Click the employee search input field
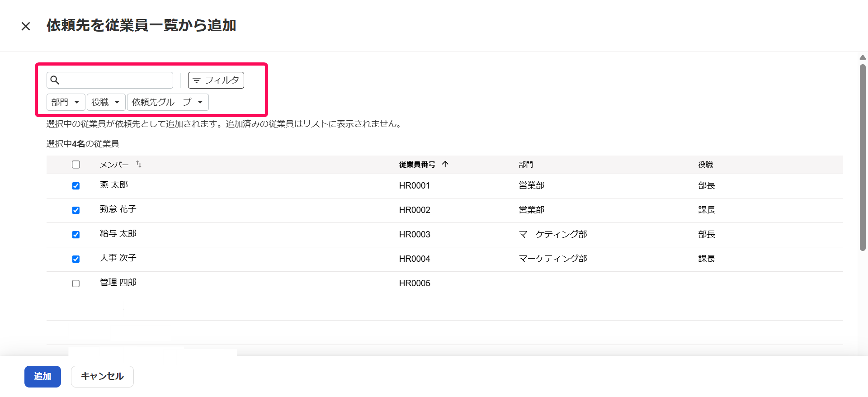 point(110,80)
